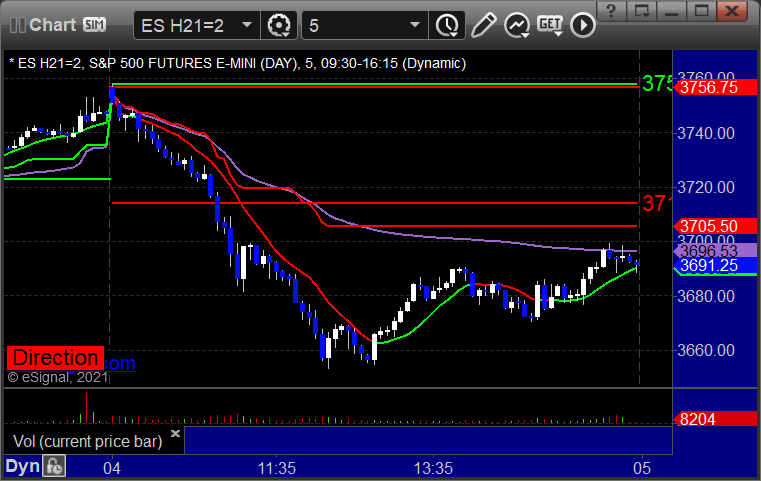Select the pencil drawing tools icon
This screenshot has width=761, height=481.
pos(483,25)
